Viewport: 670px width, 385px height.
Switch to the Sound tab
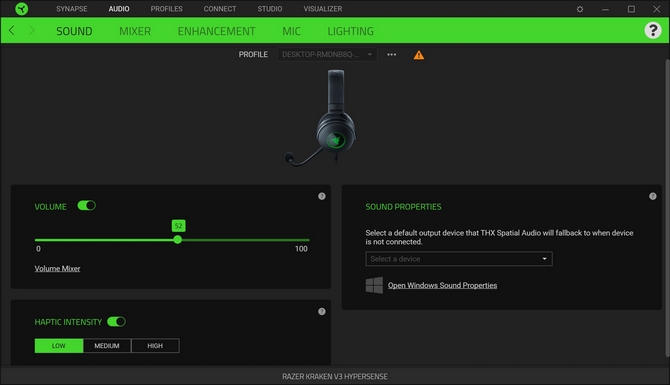74,31
